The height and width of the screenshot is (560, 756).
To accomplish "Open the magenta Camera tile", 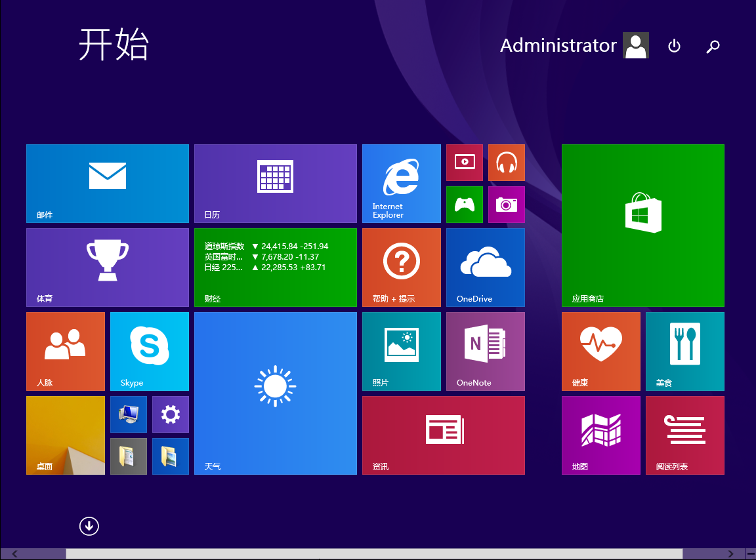I will pos(506,205).
